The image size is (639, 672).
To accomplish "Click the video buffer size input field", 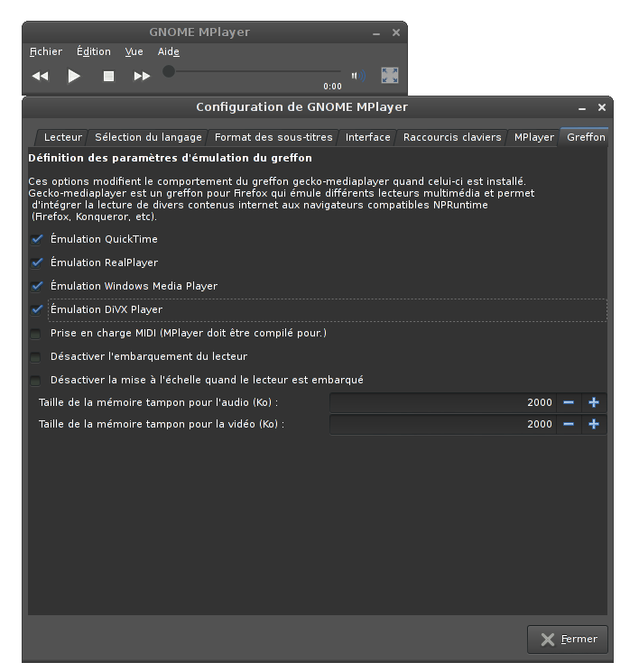I will [443, 424].
